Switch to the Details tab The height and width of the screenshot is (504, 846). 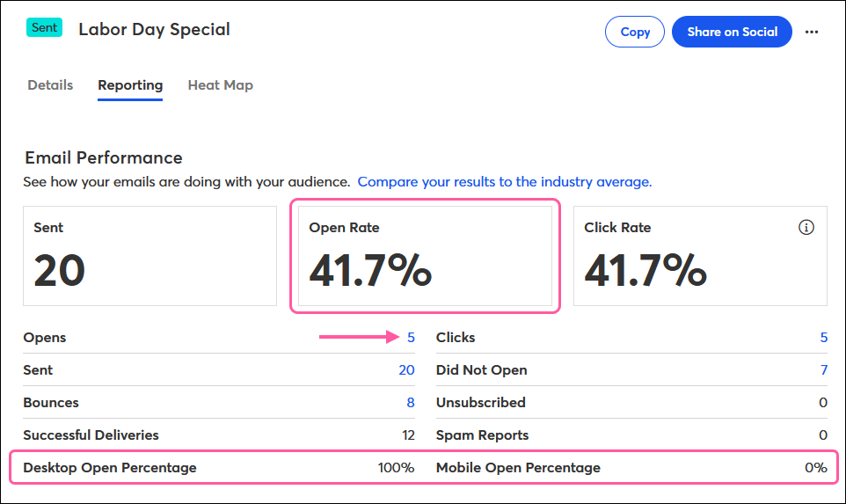[x=50, y=85]
